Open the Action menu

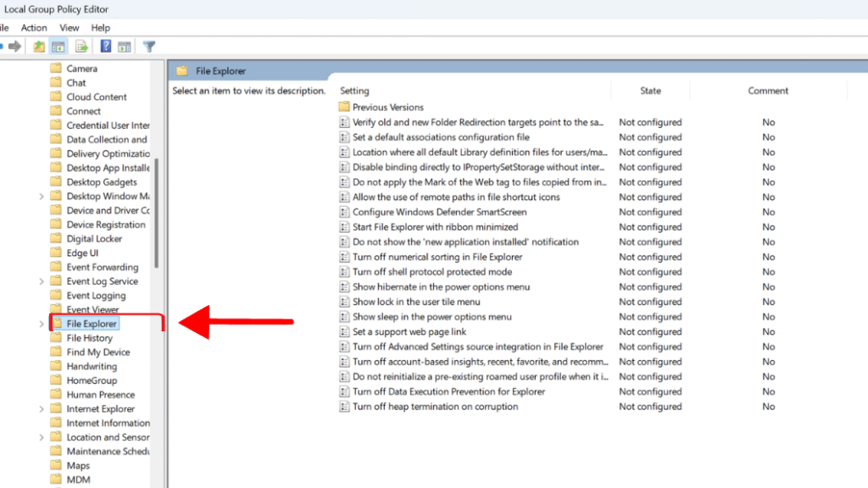[34, 28]
